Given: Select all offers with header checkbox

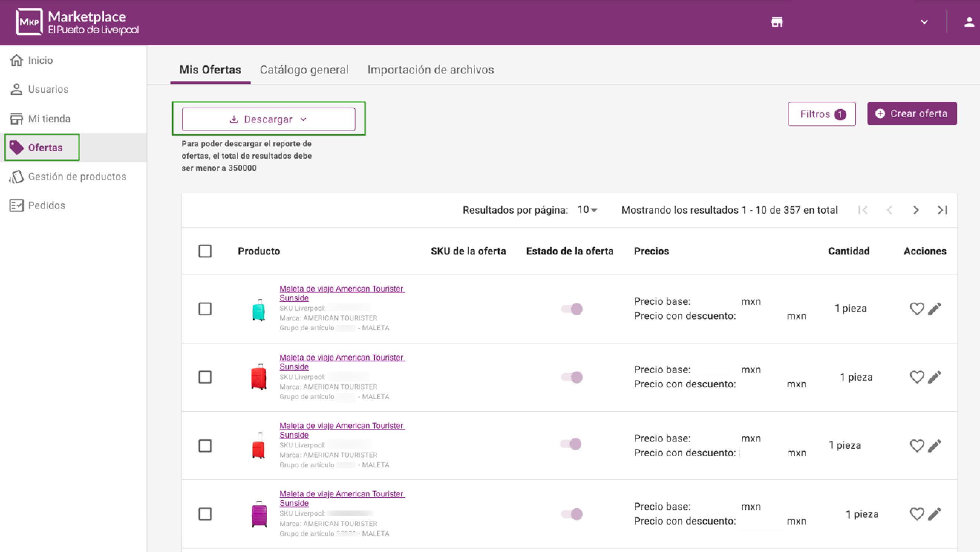Looking at the screenshot, I should click(205, 251).
